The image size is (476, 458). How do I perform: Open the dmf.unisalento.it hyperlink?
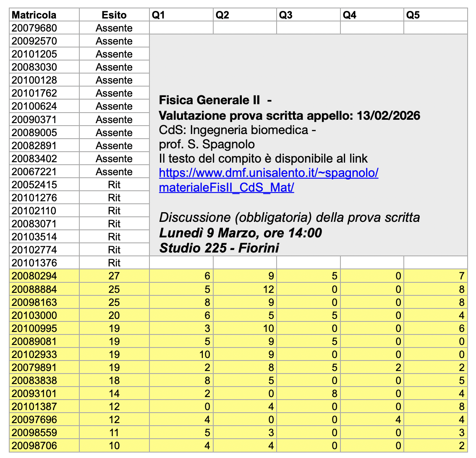pyautogui.click(x=269, y=173)
